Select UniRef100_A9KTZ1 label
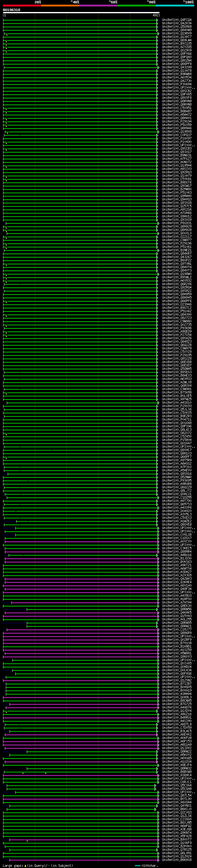Viewport: 197px width, 868px height. (x=176, y=565)
